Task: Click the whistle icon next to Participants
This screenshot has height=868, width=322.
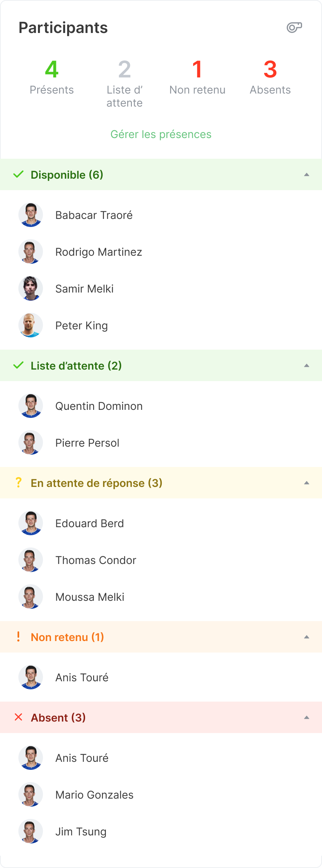Action: click(x=294, y=27)
